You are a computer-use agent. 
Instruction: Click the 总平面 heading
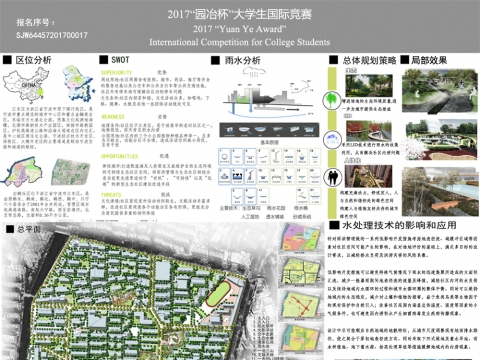tap(28, 229)
